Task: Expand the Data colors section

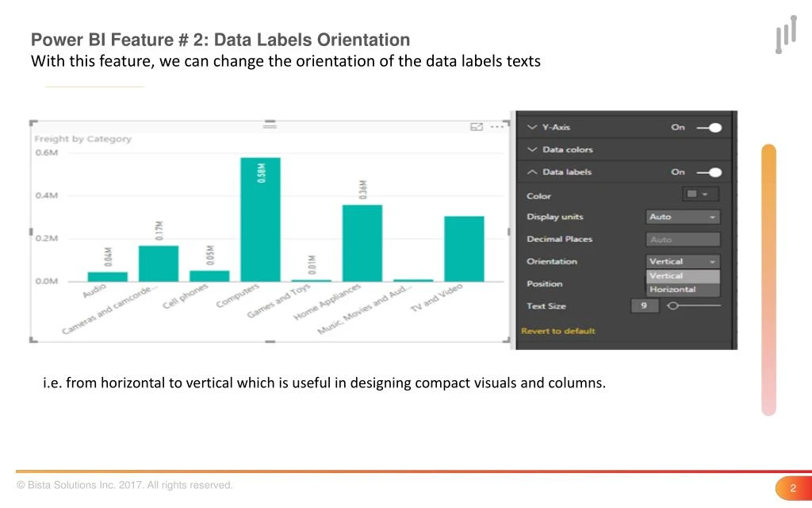Action: (x=534, y=149)
